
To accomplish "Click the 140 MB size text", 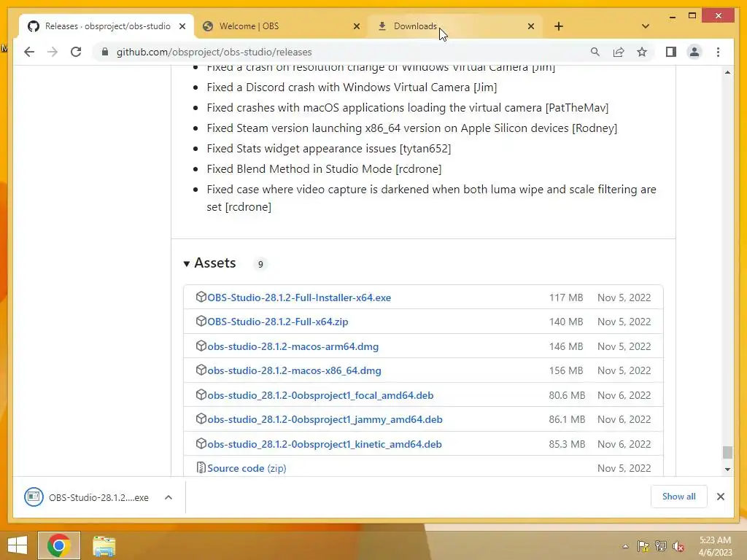I will pyautogui.click(x=566, y=322).
